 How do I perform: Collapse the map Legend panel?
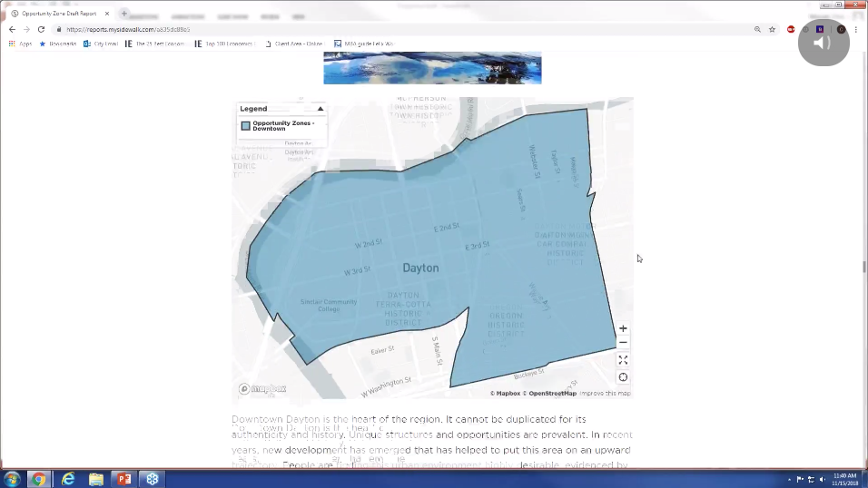(320, 109)
